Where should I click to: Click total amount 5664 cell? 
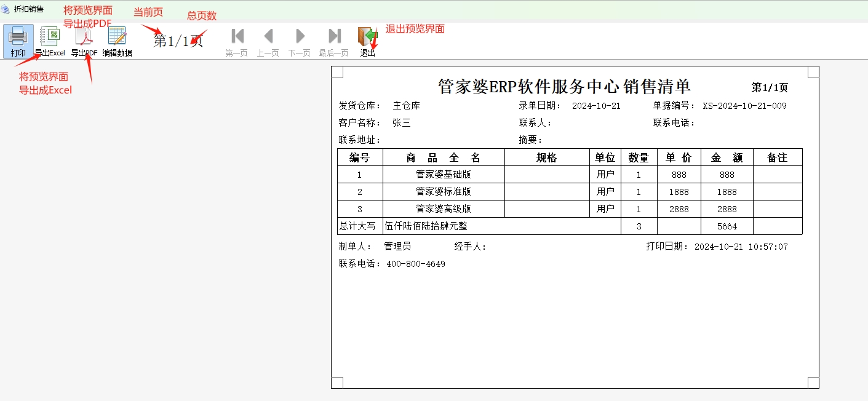tap(727, 226)
